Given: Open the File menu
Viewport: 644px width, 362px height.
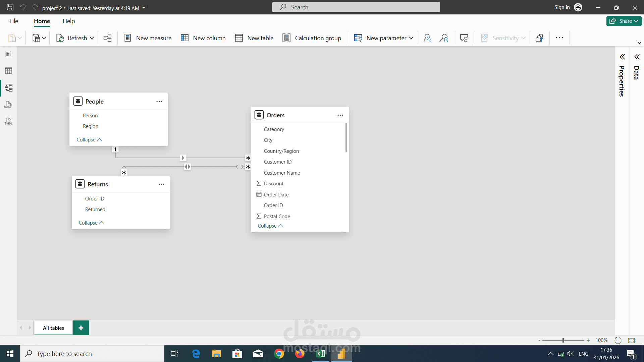Looking at the screenshot, I should point(14,21).
